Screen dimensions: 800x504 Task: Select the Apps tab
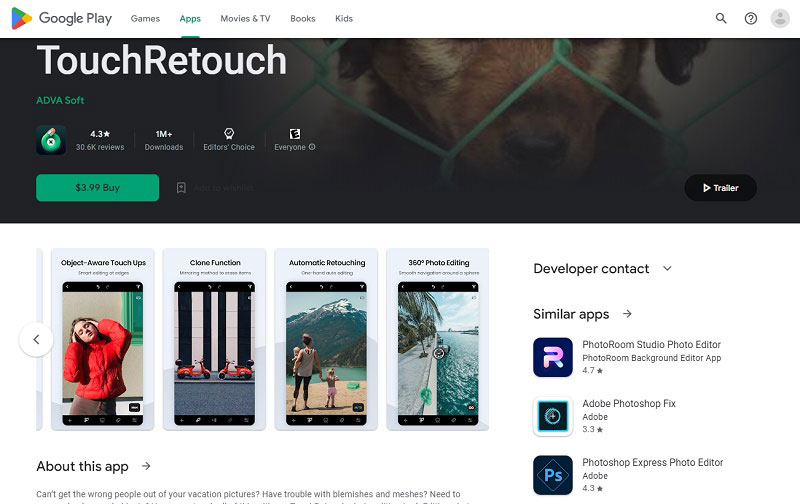point(190,18)
